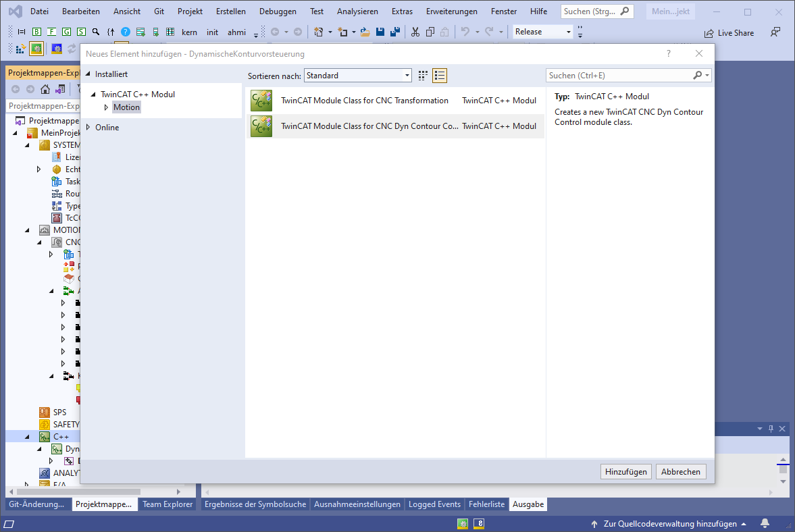Click the 'ahmi' toolbar button
Viewport: 795px width, 532px height.
click(x=237, y=32)
